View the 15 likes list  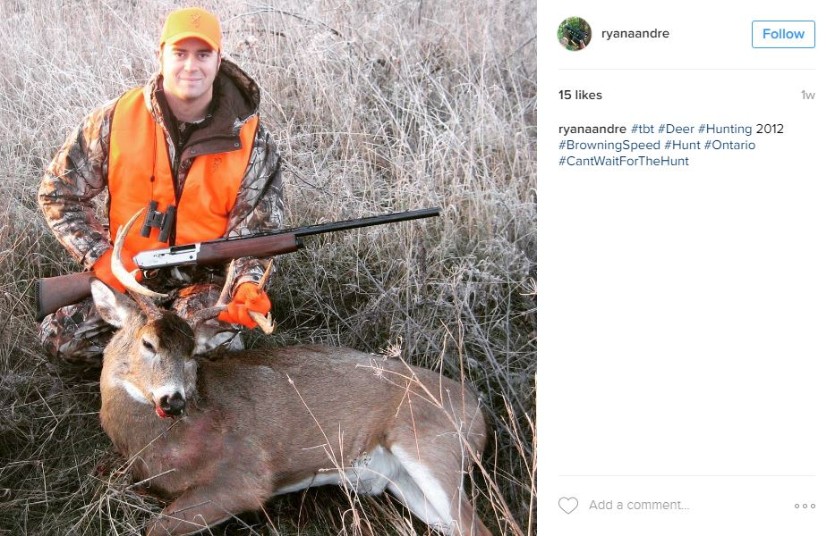pyautogui.click(x=580, y=95)
